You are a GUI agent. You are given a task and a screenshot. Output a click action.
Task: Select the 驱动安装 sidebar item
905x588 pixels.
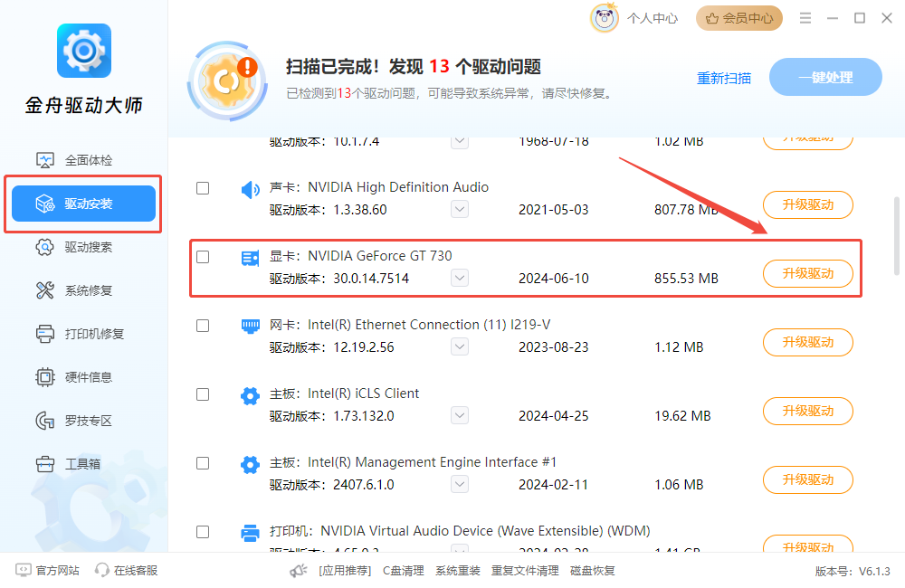pos(83,204)
